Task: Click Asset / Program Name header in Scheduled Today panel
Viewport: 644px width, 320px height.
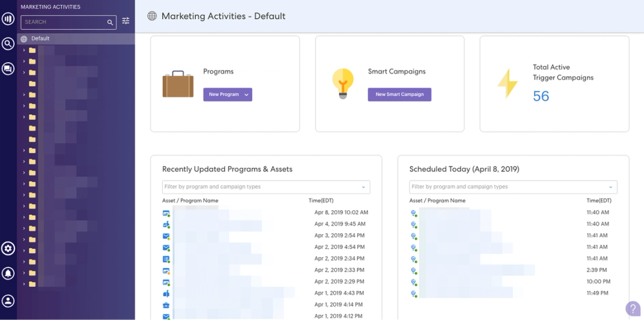Action: click(x=437, y=200)
